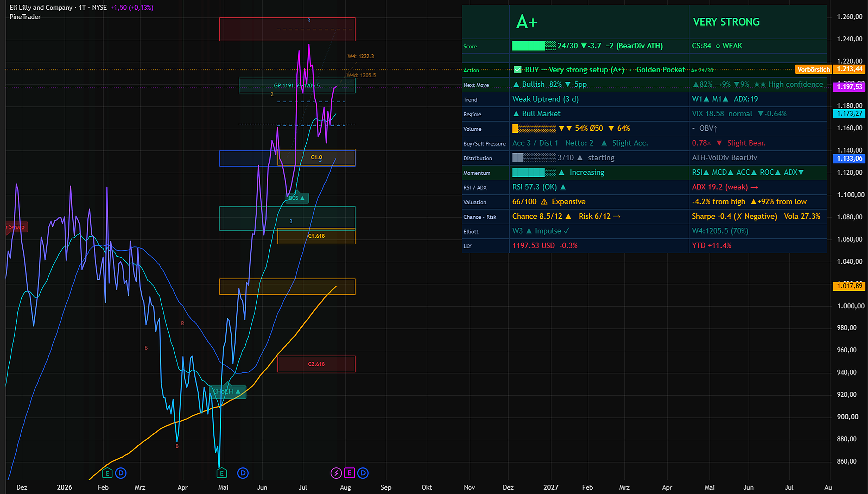868x494 pixels.
Task: Click the 1197.53 USD -0.3% cell
Action: pos(599,245)
